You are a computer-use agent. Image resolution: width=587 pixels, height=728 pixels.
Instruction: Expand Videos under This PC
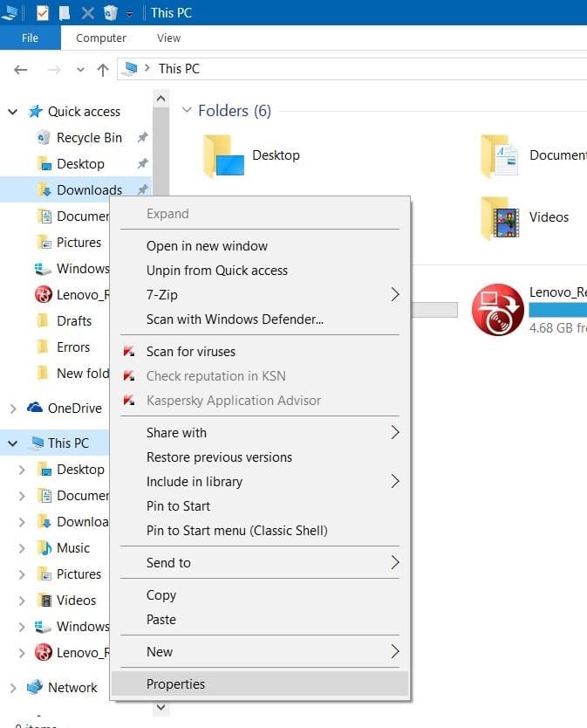[21, 601]
